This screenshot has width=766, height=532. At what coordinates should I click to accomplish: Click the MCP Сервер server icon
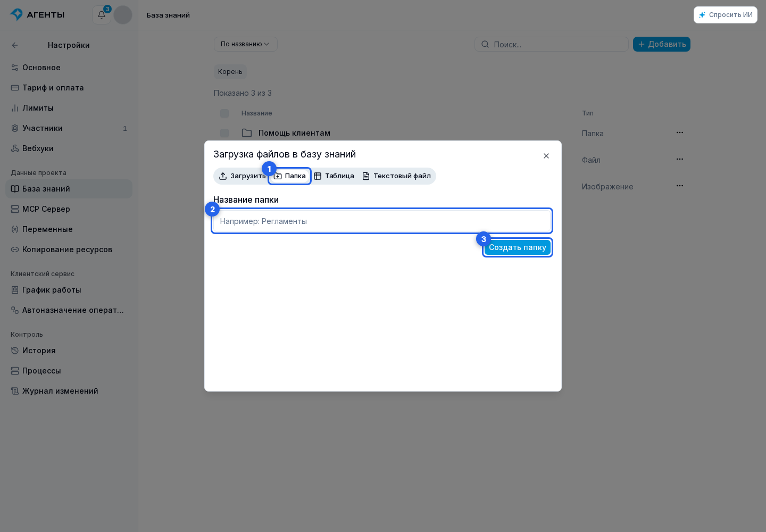[15, 209]
